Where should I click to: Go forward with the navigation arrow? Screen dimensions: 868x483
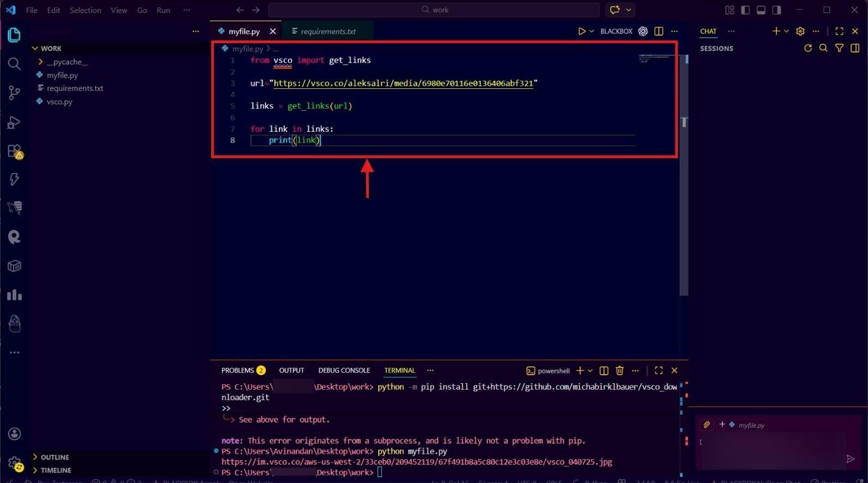click(x=256, y=10)
